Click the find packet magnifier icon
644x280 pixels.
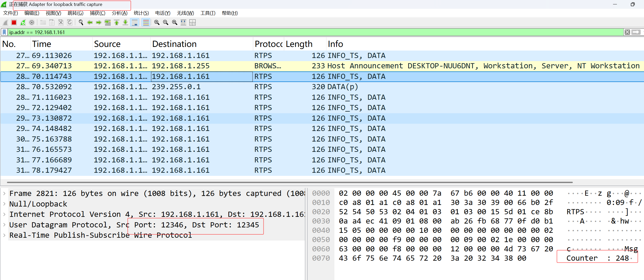coord(81,23)
